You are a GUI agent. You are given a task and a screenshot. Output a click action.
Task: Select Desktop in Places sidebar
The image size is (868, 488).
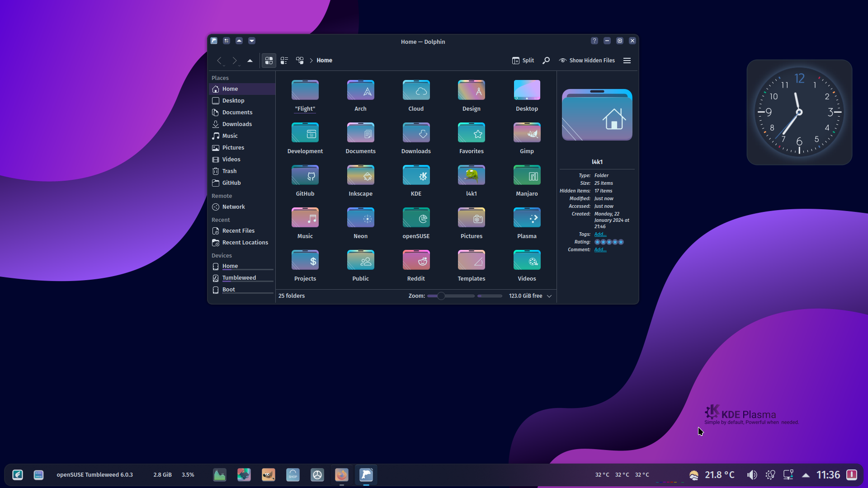(242, 101)
